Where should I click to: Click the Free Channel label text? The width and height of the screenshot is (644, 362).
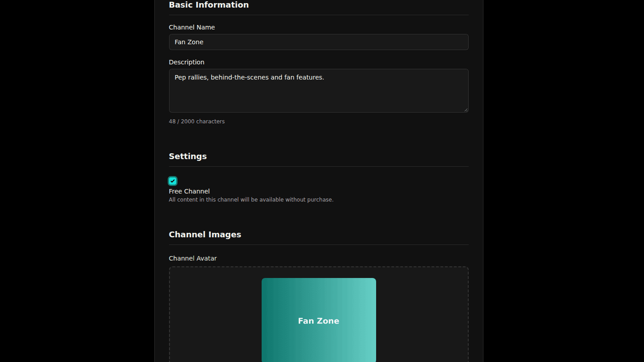pos(189,191)
